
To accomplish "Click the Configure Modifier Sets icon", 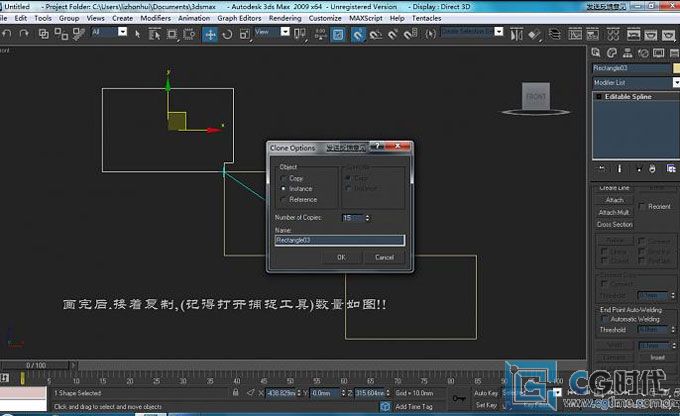I will (x=670, y=169).
